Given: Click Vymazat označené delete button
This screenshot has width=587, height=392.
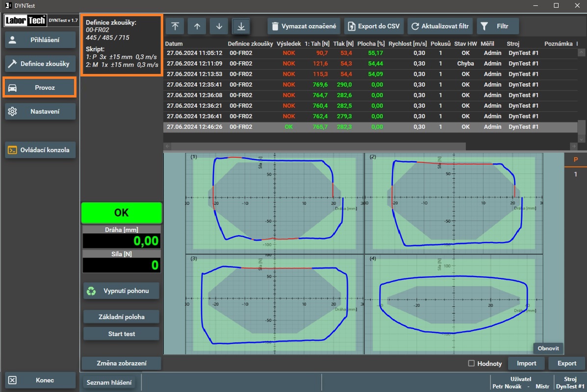Looking at the screenshot, I should point(304,26).
